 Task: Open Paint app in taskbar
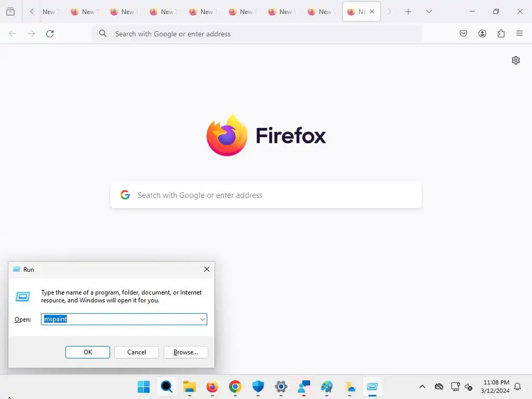(x=327, y=387)
